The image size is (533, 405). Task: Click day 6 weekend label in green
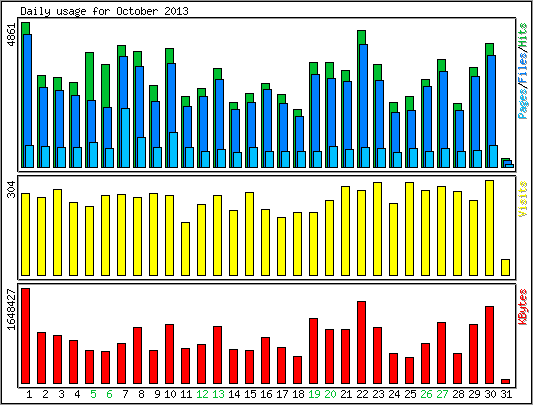[109, 394]
